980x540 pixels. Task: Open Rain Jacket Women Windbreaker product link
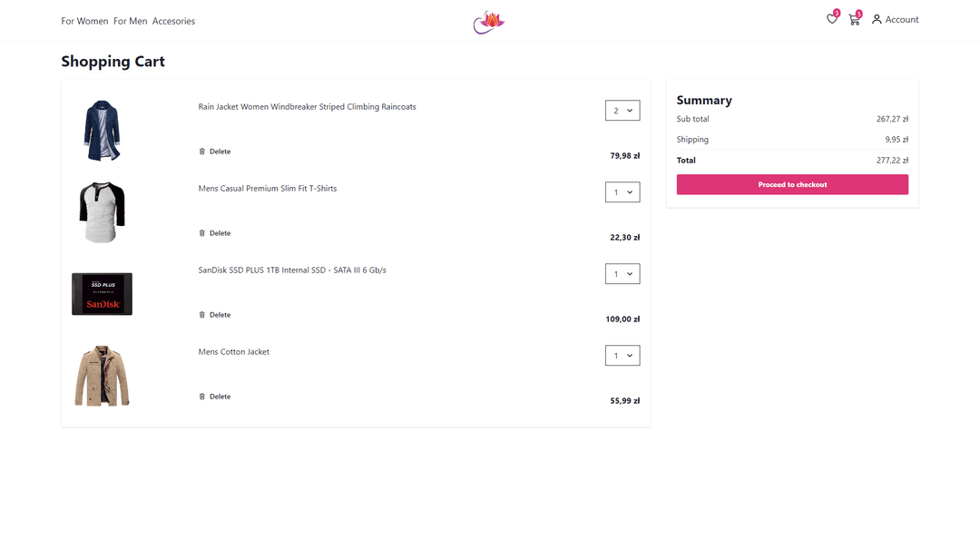307,107
